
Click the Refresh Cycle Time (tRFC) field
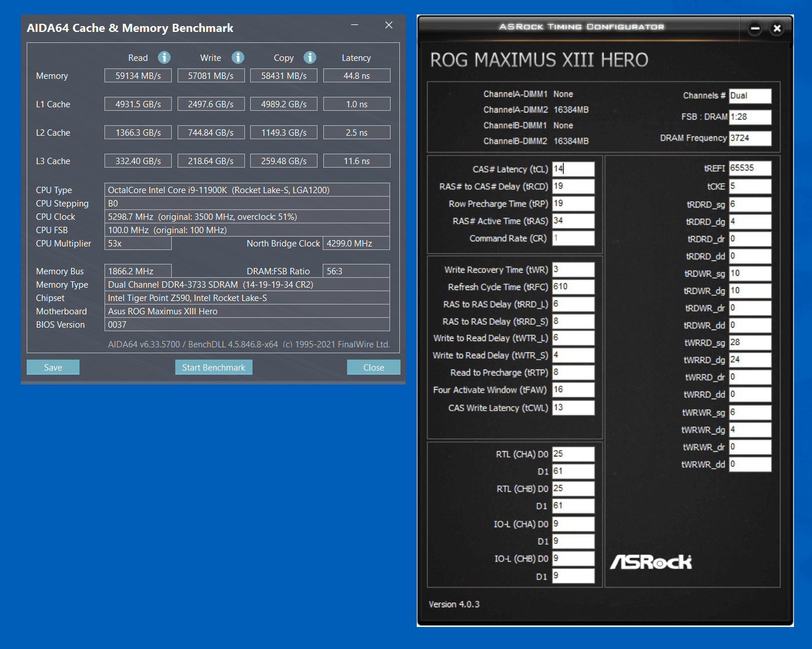[573, 287]
